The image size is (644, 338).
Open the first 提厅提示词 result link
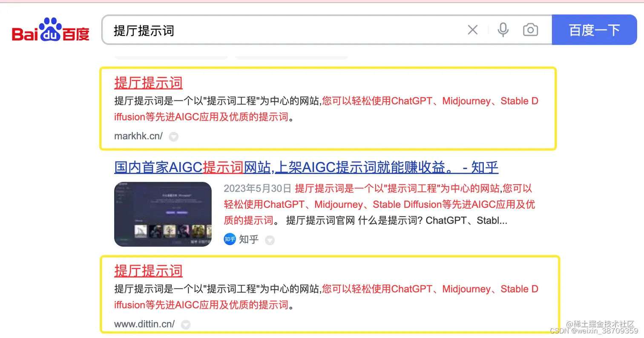coord(148,83)
